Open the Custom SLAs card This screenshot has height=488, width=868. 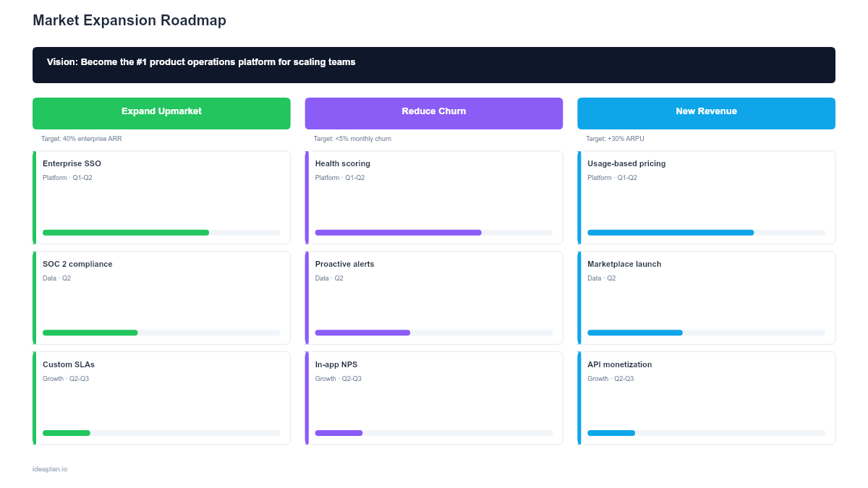point(161,398)
